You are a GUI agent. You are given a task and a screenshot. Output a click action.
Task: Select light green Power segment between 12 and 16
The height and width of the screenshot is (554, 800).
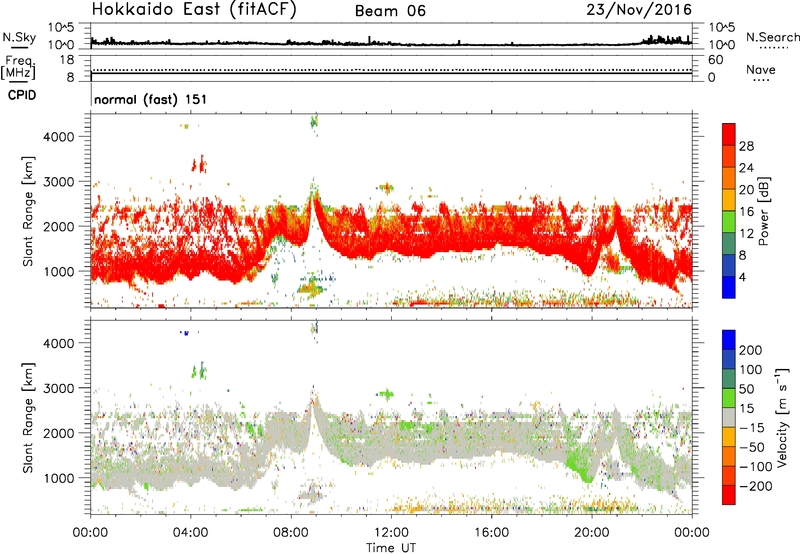tap(729, 221)
